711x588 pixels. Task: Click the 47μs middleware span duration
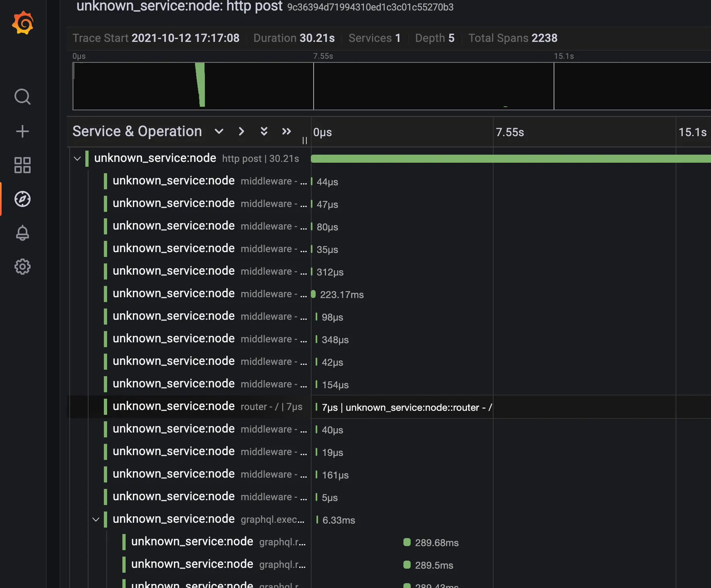(327, 205)
